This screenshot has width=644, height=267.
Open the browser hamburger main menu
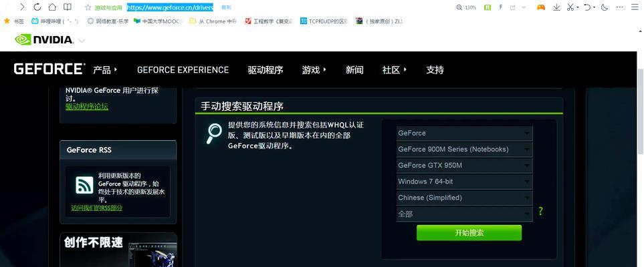point(635,7)
